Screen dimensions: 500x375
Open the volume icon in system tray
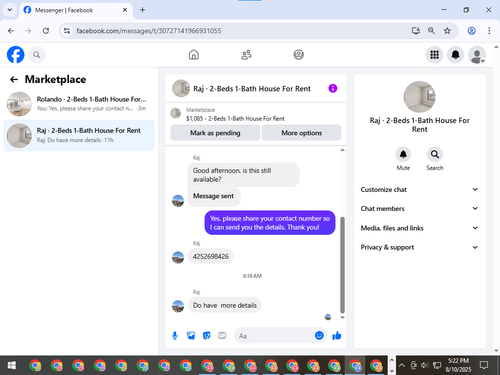pyautogui.click(x=424, y=365)
